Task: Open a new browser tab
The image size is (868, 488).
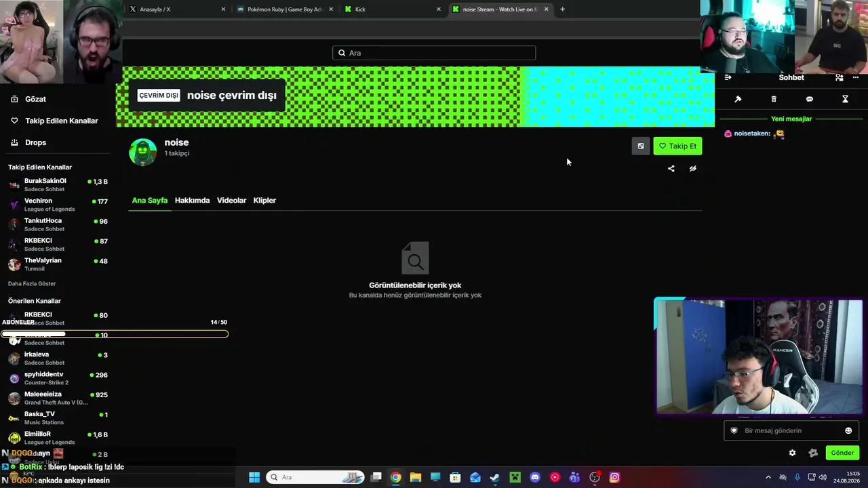Action: (x=562, y=9)
